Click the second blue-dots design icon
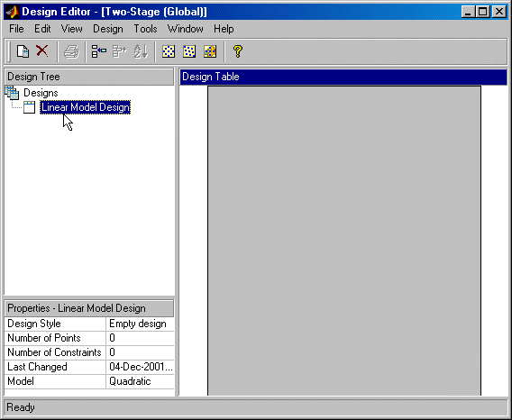 click(x=189, y=51)
